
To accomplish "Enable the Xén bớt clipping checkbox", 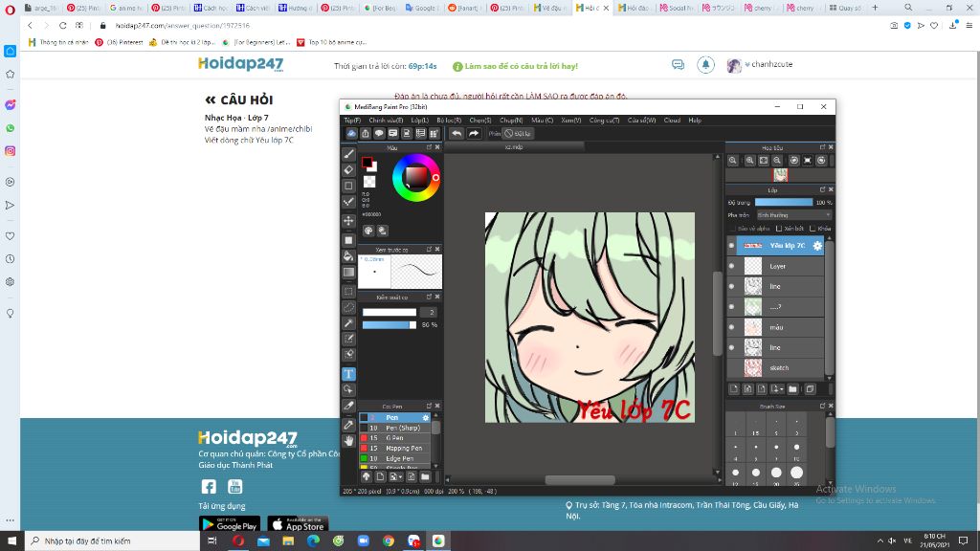I will point(779,229).
